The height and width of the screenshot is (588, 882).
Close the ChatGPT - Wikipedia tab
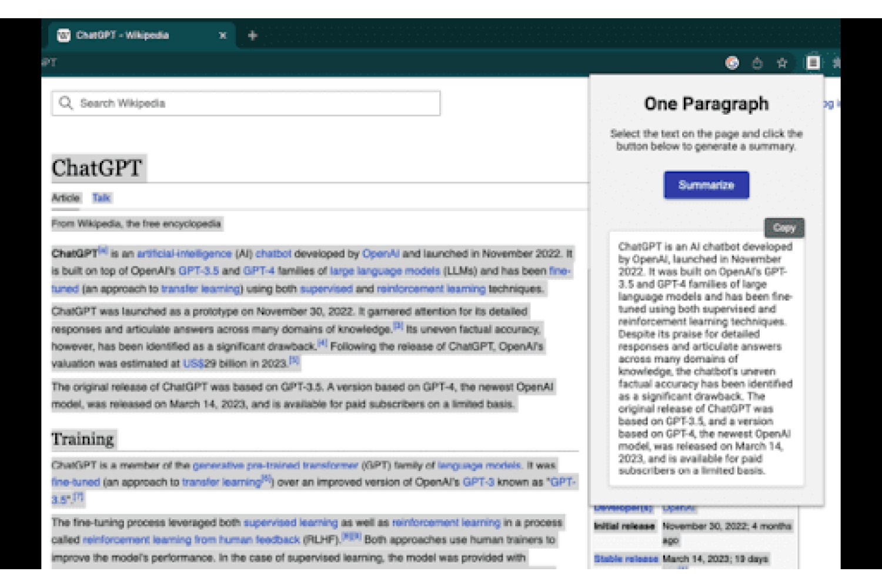[223, 35]
